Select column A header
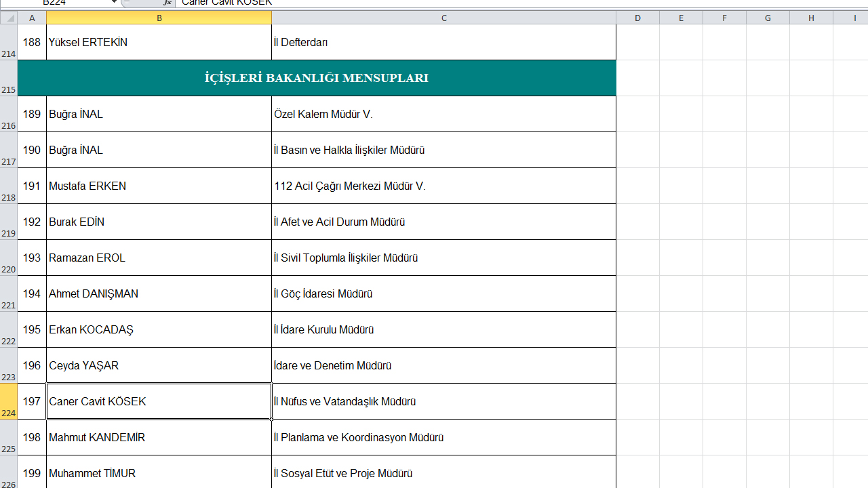The width and height of the screenshot is (868, 488). click(32, 18)
